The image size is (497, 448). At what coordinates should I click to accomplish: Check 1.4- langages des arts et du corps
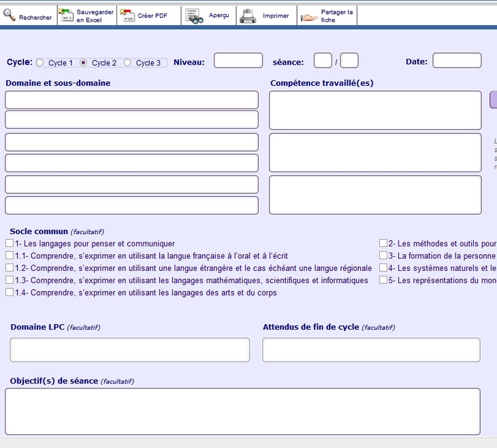click(x=10, y=292)
